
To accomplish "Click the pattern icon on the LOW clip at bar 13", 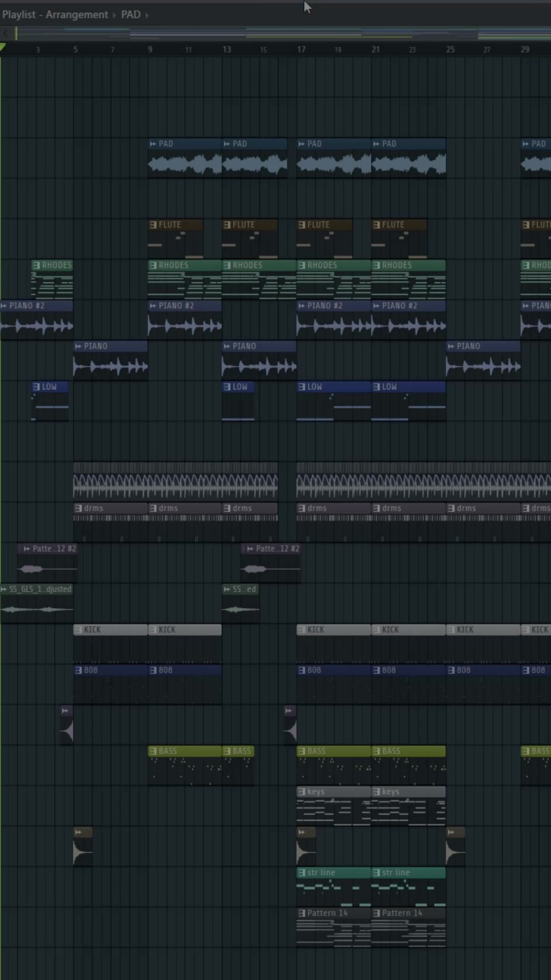I will (x=227, y=387).
